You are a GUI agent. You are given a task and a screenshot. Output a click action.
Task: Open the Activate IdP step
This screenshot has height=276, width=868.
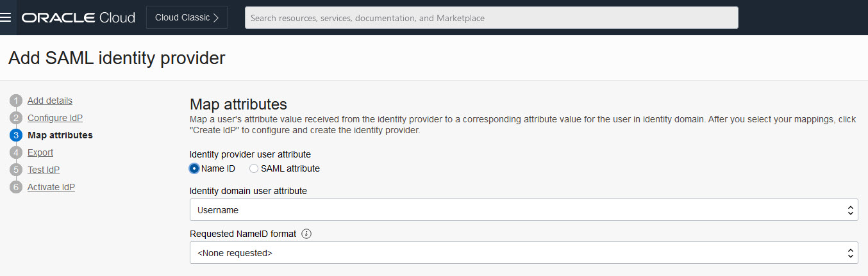(51, 187)
